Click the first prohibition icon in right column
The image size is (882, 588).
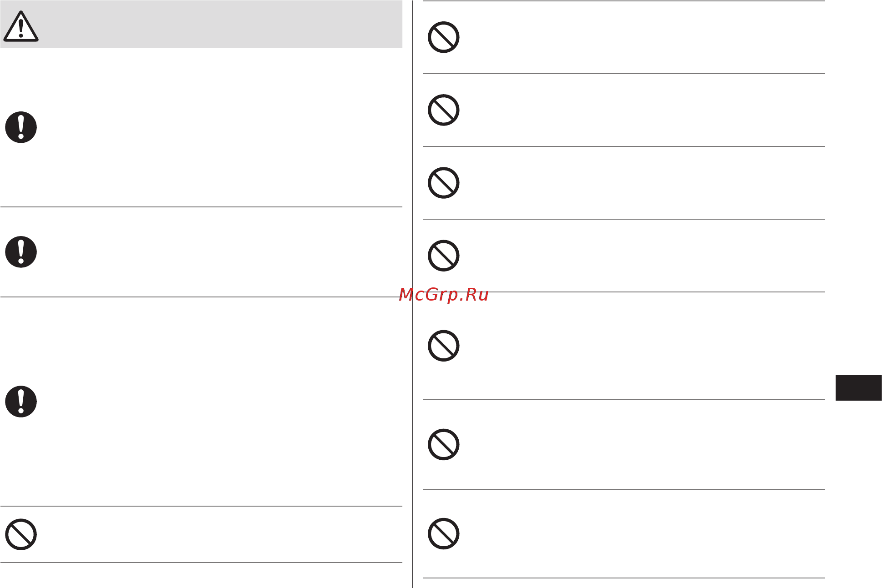coord(444,37)
